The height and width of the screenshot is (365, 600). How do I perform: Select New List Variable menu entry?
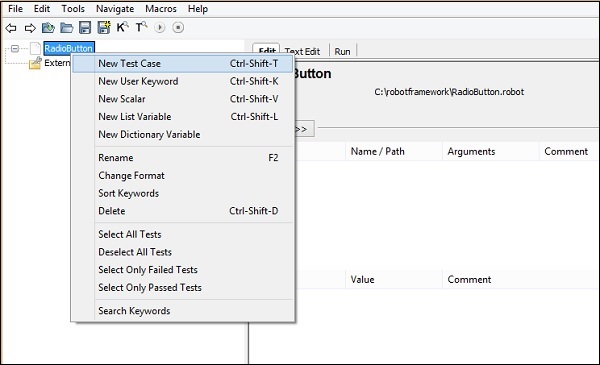point(183,117)
